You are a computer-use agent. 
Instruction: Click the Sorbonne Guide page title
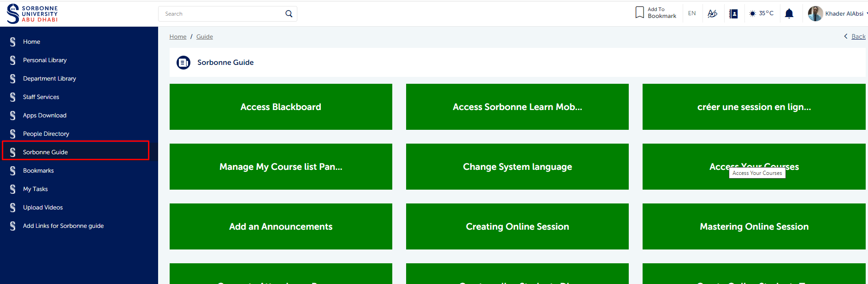[225, 63]
